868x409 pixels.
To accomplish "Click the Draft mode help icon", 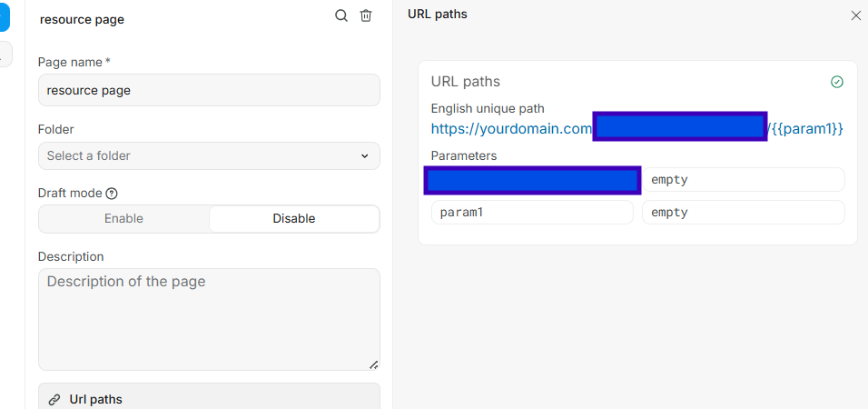I will (x=112, y=194).
